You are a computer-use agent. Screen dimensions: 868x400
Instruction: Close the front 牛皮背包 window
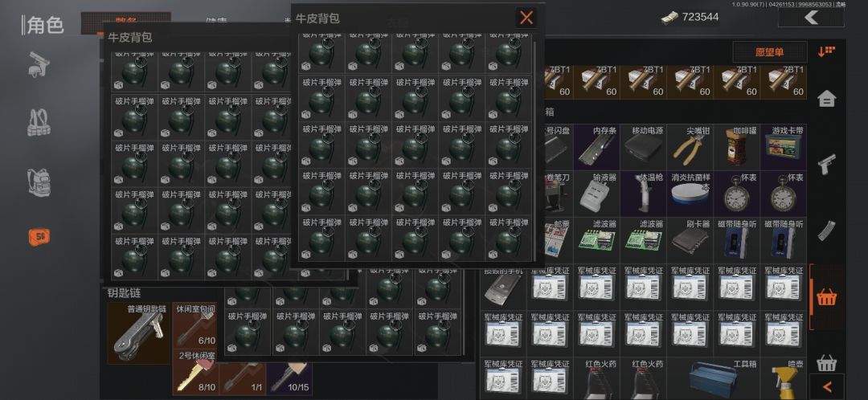(526, 18)
